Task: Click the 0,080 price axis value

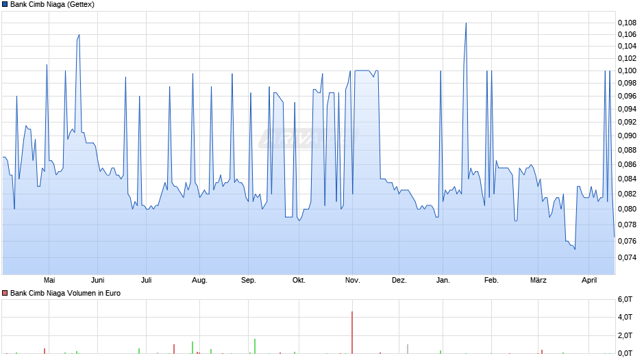Action: [627, 209]
